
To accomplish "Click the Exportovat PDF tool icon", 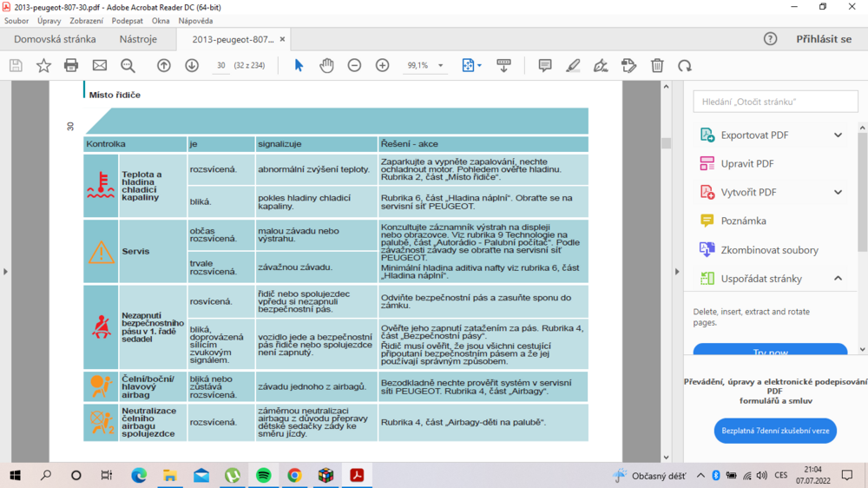I will click(707, 135).
